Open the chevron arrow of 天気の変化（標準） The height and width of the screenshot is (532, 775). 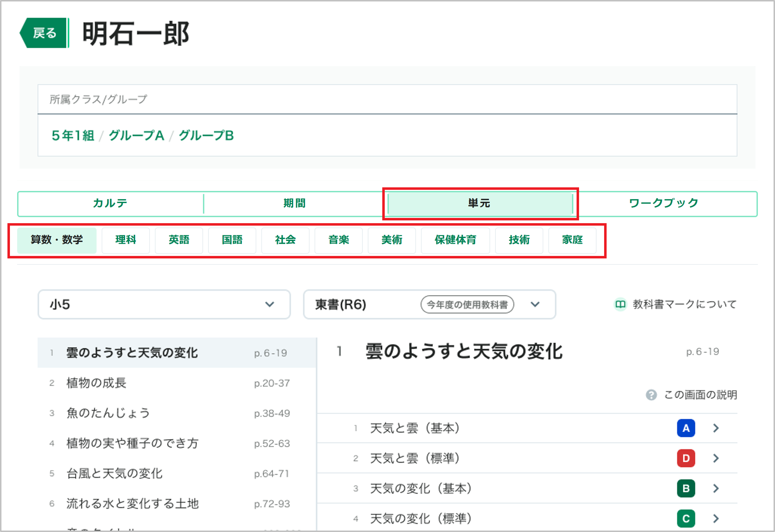coord(716,519)
